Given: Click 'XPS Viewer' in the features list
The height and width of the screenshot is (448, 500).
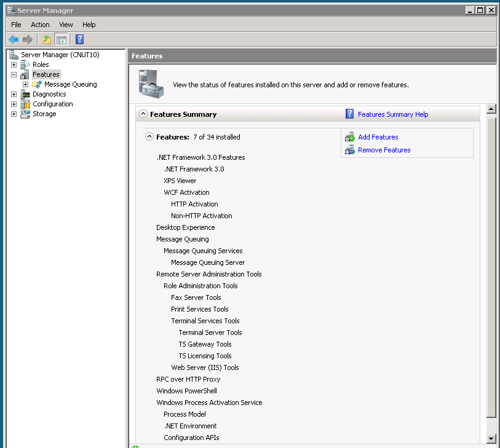Looking at the screenshot, I should coord(180,181).
